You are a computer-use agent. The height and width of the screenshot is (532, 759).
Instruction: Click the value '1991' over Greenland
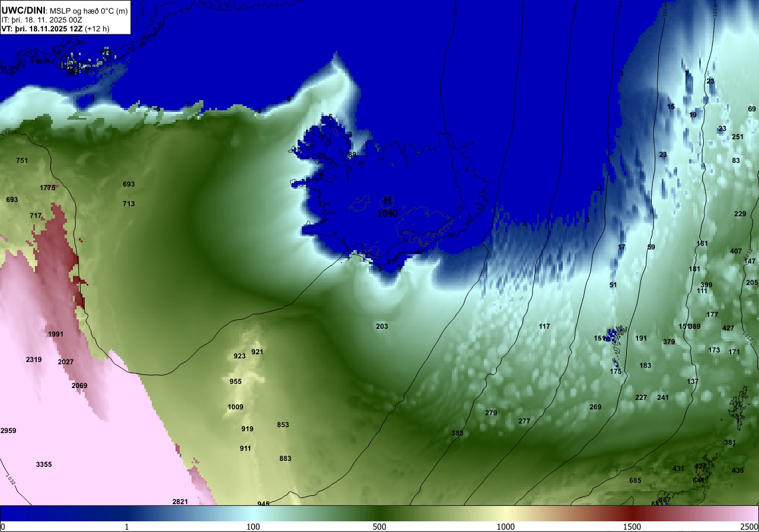[56, 334]
